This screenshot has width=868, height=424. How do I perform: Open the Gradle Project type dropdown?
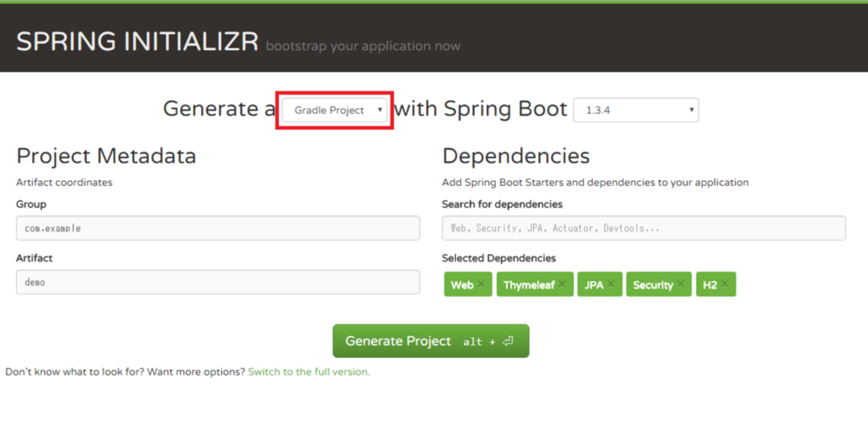pos(335,110)
